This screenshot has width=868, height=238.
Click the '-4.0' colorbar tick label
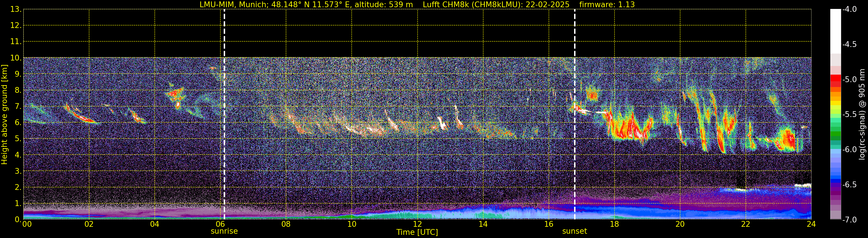pyautogui.click(x=849, y=10)
